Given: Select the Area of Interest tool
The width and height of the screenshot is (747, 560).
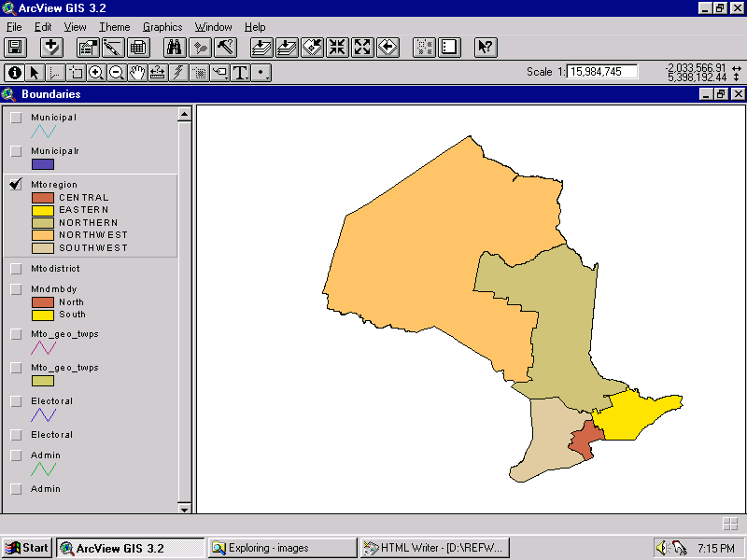Looking at the screenshot, I should click(199, 73).
